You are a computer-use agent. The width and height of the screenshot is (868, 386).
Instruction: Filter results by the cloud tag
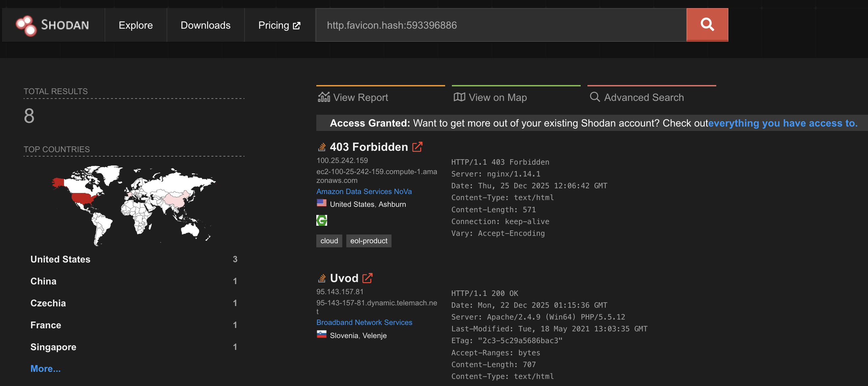329,241
